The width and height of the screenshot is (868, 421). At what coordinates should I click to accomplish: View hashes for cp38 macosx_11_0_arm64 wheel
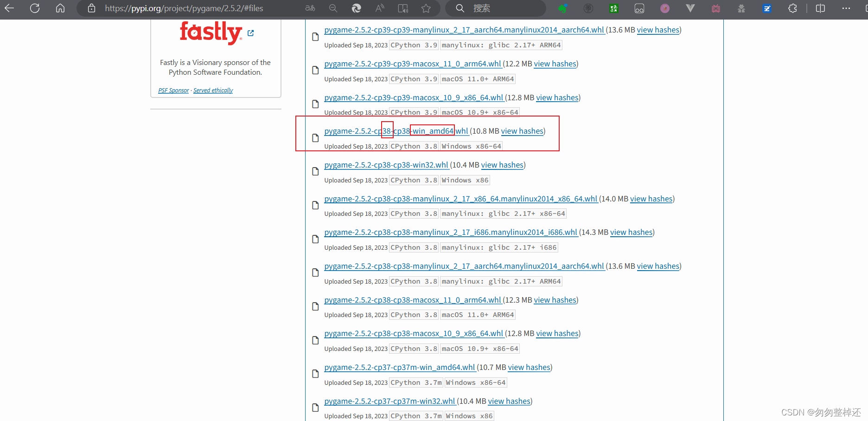point(555,300)
